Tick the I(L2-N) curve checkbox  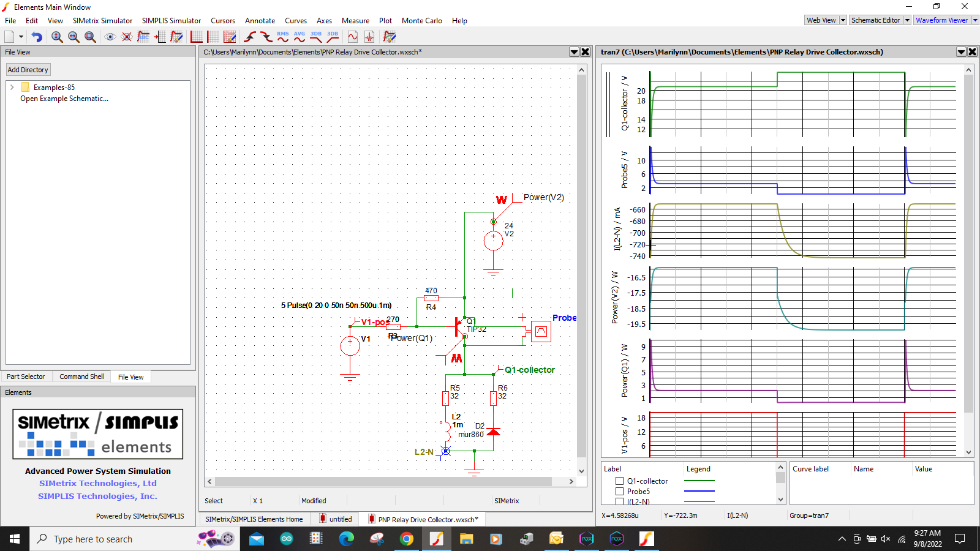tap(619, 501)
